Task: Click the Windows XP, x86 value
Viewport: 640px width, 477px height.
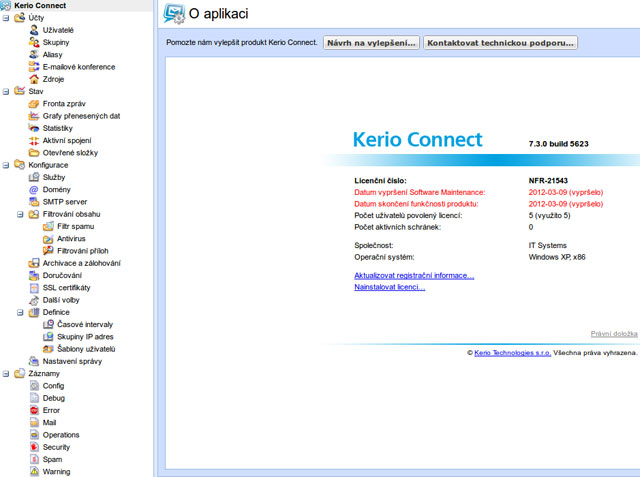Action: (x=557, y=257)
